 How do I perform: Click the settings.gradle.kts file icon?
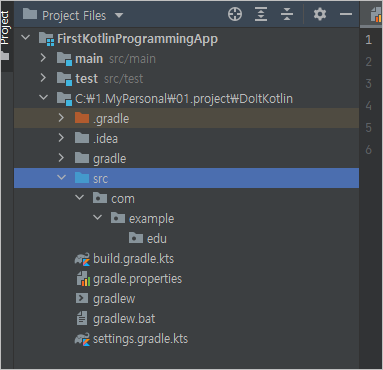[82, 339]
